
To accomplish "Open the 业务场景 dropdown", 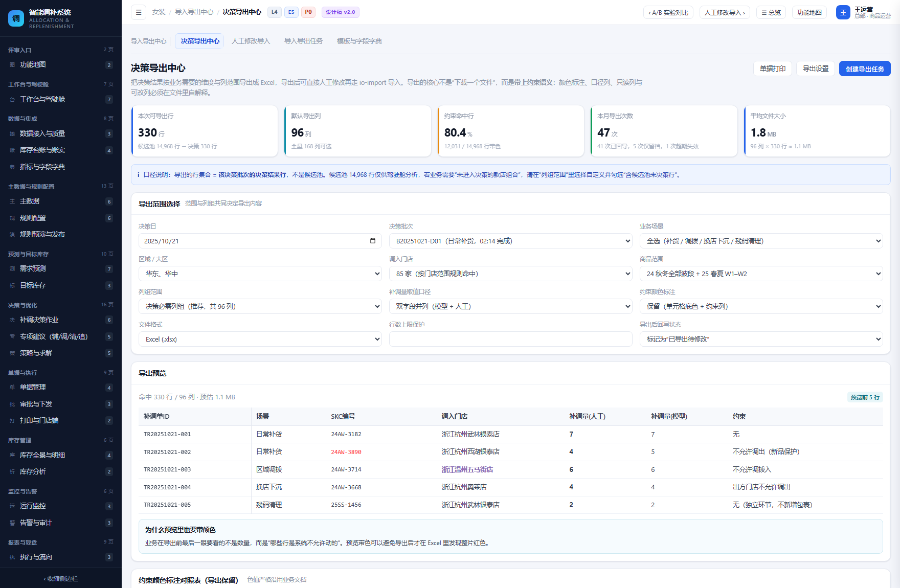I will pyautogui.click(x=761, y=241).
